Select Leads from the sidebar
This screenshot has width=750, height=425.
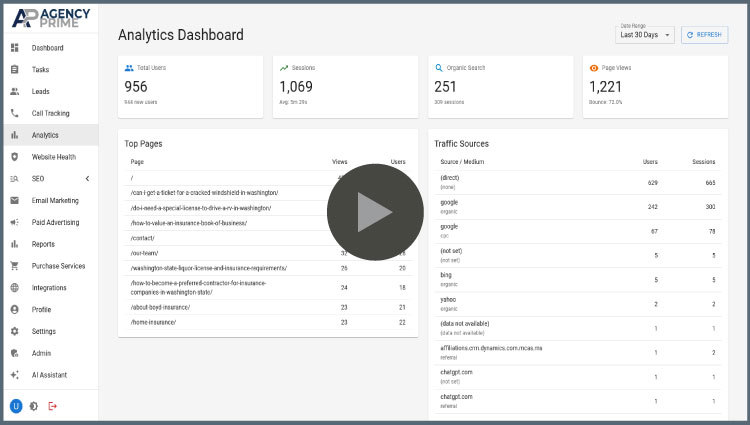point(40,91)
